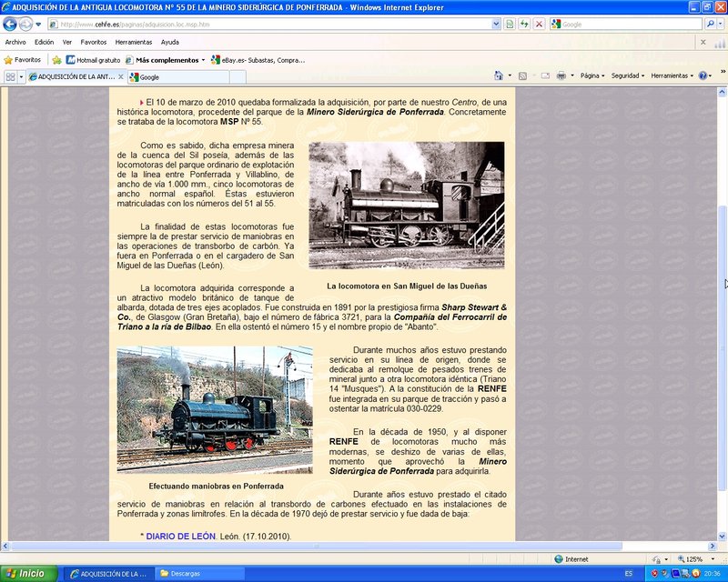Click the magnifier Search button
The width and height of the screenshot is (728, 582).
710,24
